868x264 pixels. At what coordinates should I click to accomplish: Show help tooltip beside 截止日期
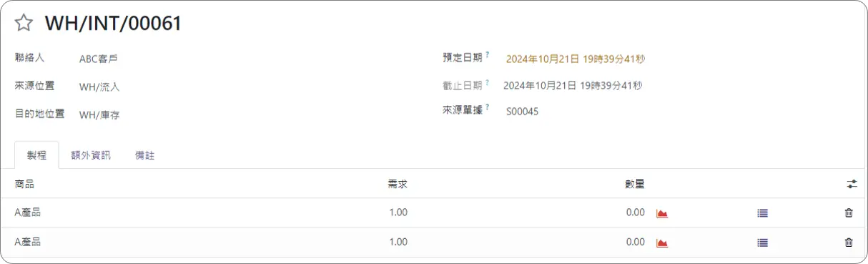click(488, 82)
